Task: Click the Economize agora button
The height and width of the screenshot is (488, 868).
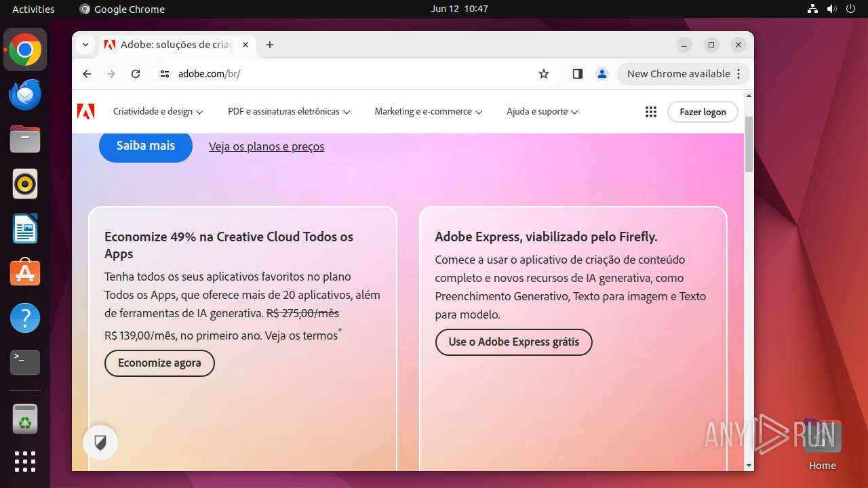Action: (159, 363)
